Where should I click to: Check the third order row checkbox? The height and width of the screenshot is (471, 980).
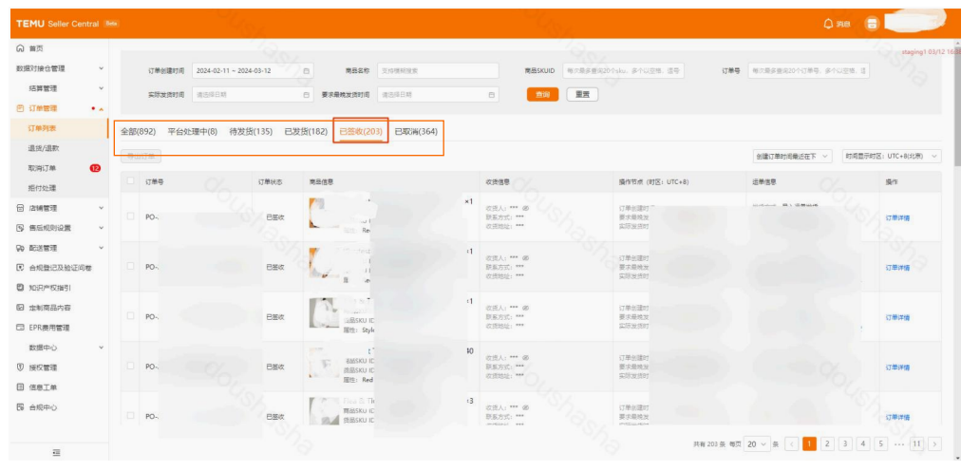click(131, 316)
